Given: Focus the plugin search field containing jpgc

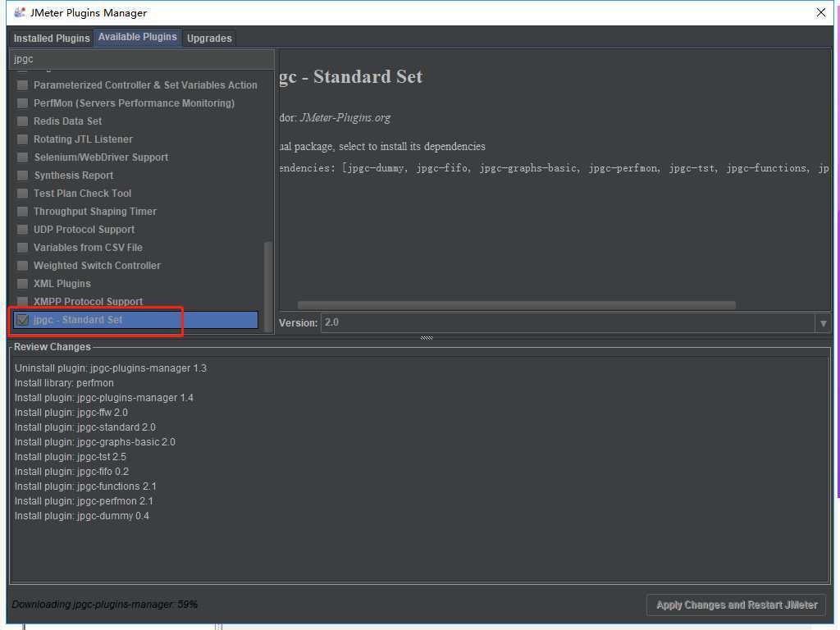Looking at the screenshot, I should 142,59.
